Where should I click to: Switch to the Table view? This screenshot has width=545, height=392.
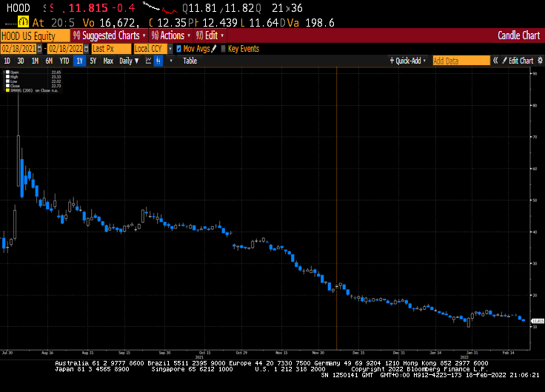[190, 61]
